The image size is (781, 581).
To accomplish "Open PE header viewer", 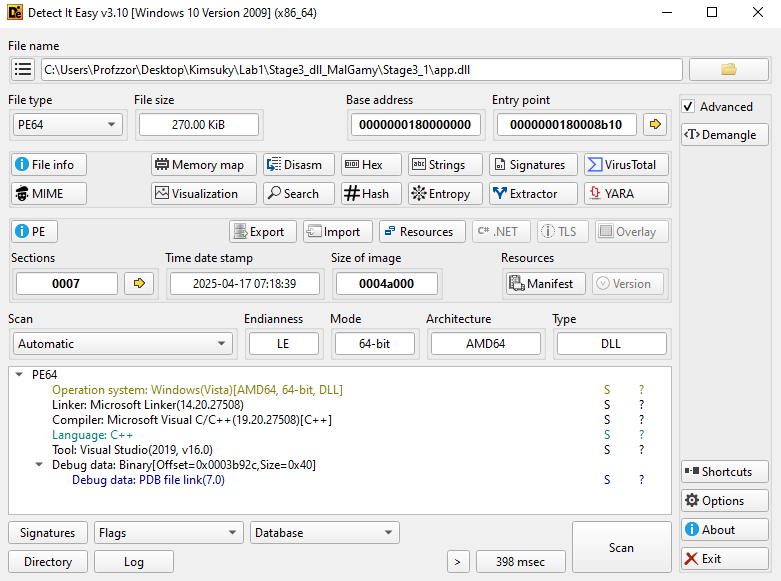I will tap(34, 231).
